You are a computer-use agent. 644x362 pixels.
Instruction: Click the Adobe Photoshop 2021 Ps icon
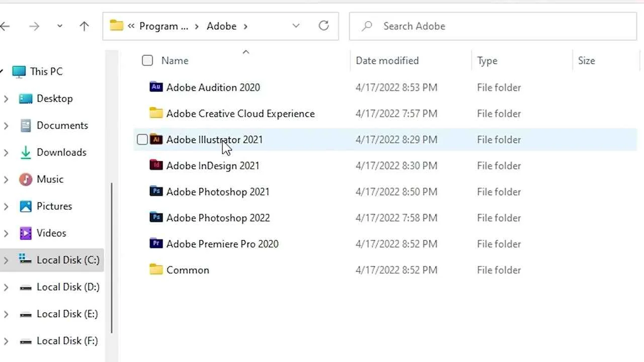tap(156, 191)
